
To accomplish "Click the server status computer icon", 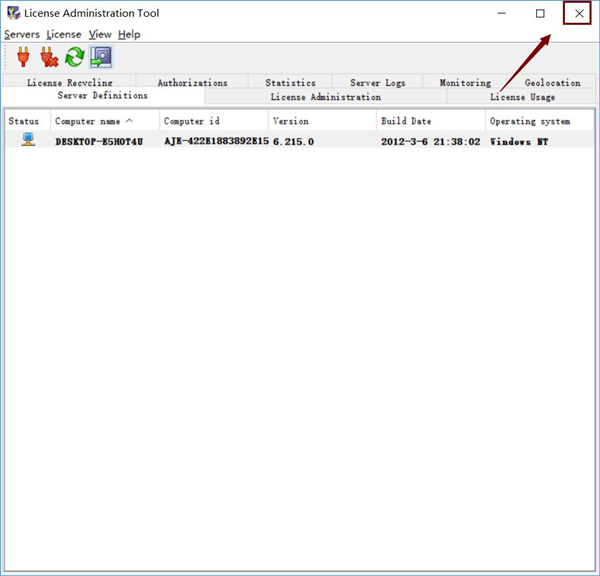I will tap(28, 139).
